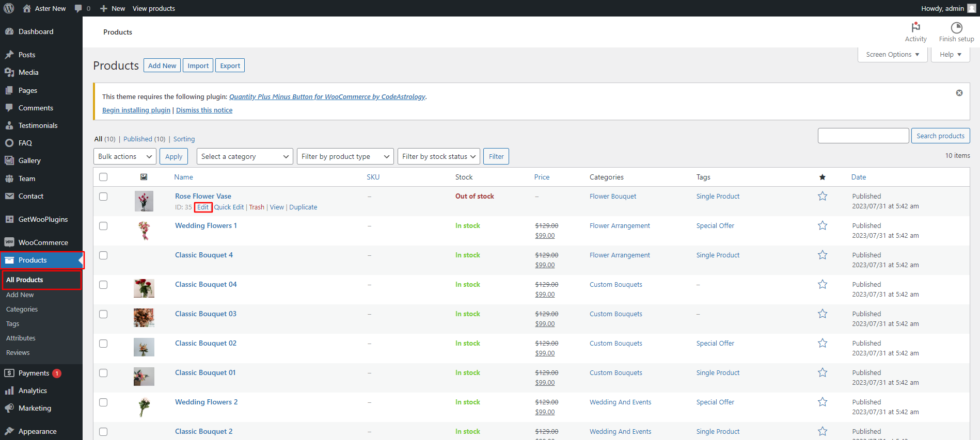Open the comments bubble icon in admin bar

tap(78, 8)
